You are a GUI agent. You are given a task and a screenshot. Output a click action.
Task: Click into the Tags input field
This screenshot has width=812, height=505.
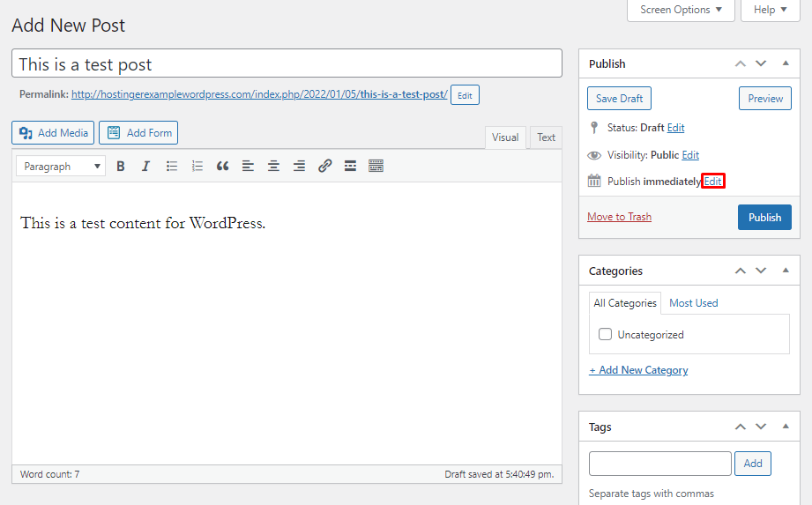[660, 464]
